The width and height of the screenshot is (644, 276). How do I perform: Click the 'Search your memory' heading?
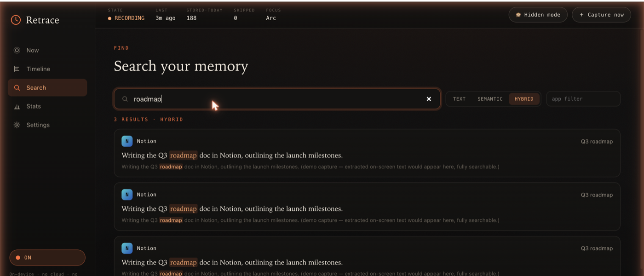pyautogui.click(x=181, y=66)
